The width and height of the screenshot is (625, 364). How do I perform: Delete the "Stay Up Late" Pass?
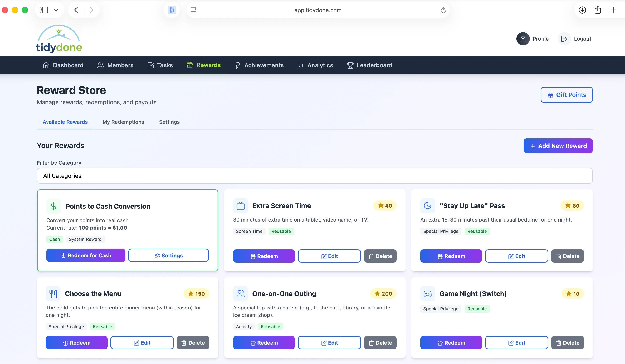pyautogui.click(x=567, y=256)
